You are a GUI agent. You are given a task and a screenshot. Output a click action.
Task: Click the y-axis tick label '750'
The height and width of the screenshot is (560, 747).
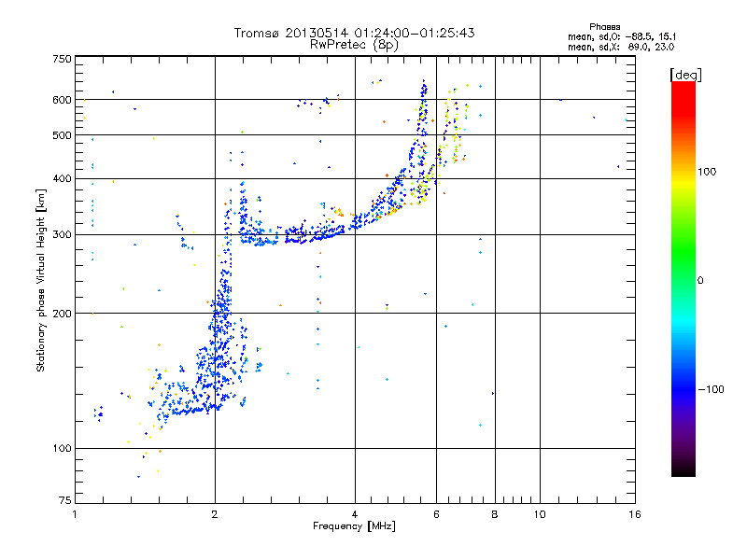pos(62,59)
